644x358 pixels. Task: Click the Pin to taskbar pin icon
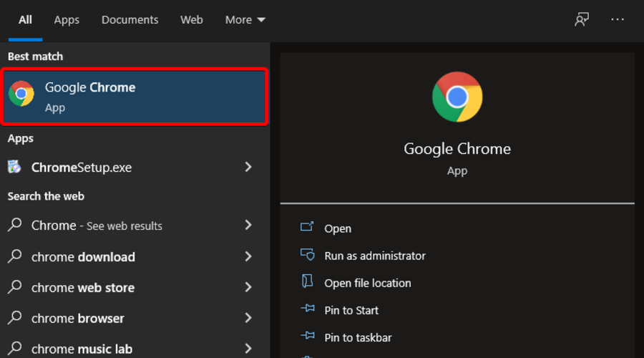pos(308,337)
